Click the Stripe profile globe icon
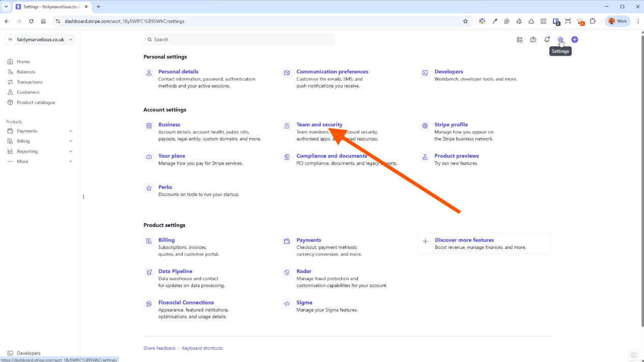 [x=425, y=126]
